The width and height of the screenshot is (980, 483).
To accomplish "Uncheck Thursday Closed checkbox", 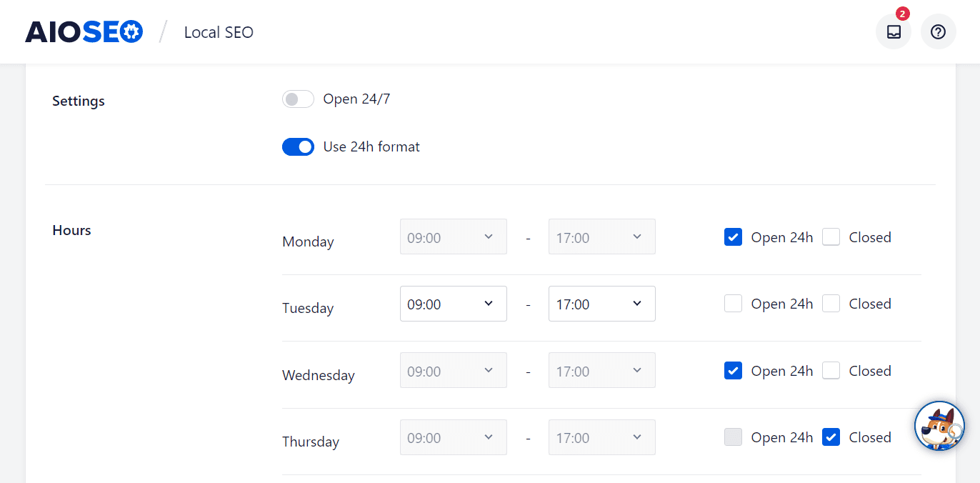I will pos(831,437).
